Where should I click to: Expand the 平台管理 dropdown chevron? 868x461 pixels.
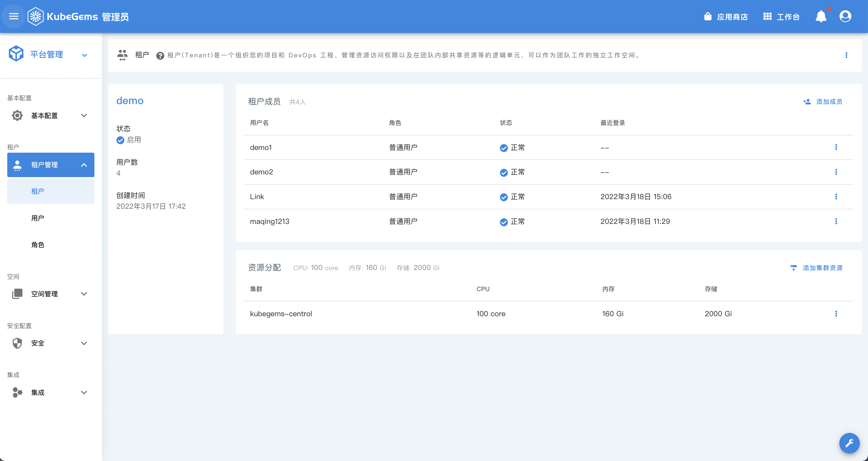84,55
